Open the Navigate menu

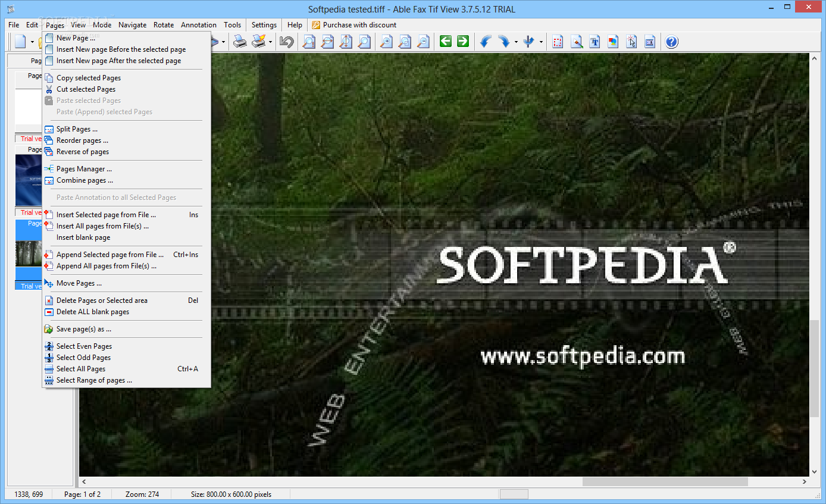pos(132,25)
